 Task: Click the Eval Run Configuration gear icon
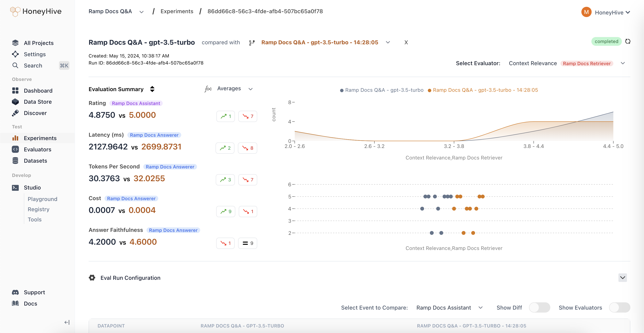point(92,278)
